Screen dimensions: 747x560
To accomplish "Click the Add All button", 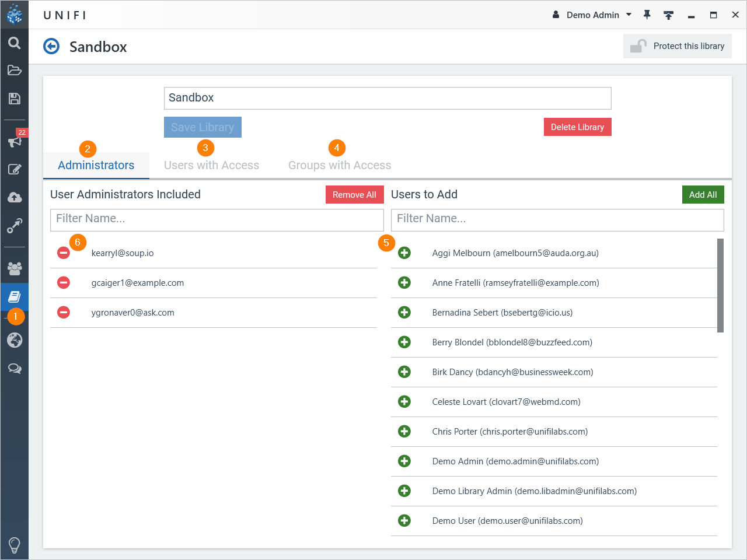I will [703, 195].
